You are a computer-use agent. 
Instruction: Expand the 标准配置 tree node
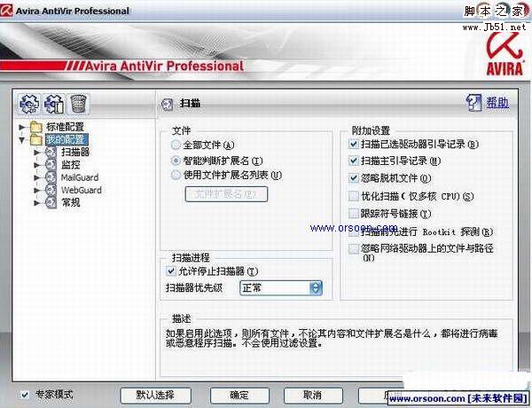[x=22, y=128]
